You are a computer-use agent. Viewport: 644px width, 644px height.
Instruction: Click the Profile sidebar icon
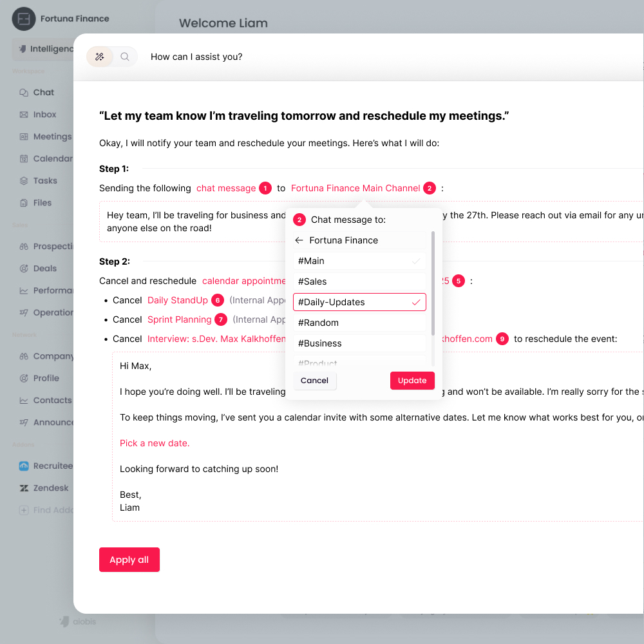24,378
